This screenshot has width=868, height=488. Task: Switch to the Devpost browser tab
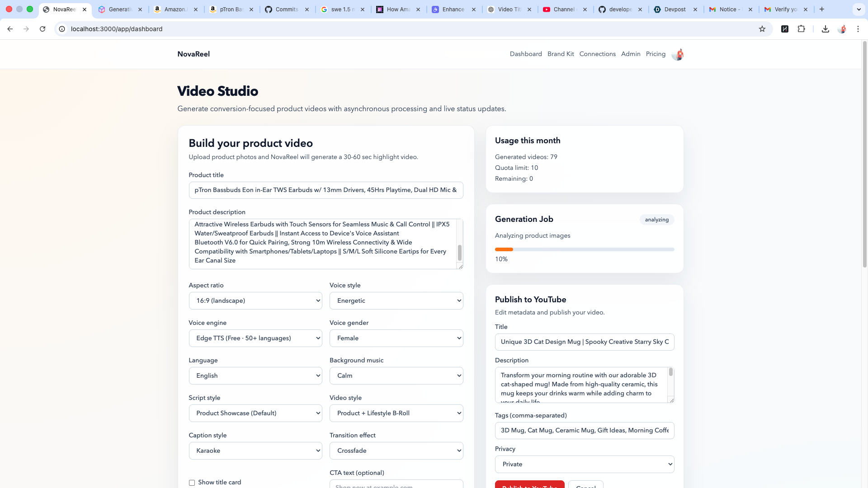click(675, 9)
